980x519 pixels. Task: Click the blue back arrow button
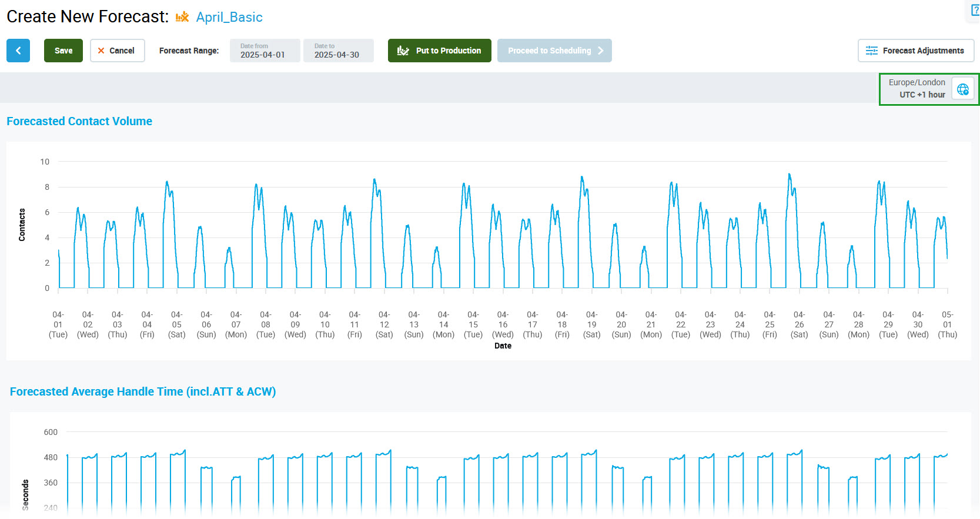click(x=18, y=51)
